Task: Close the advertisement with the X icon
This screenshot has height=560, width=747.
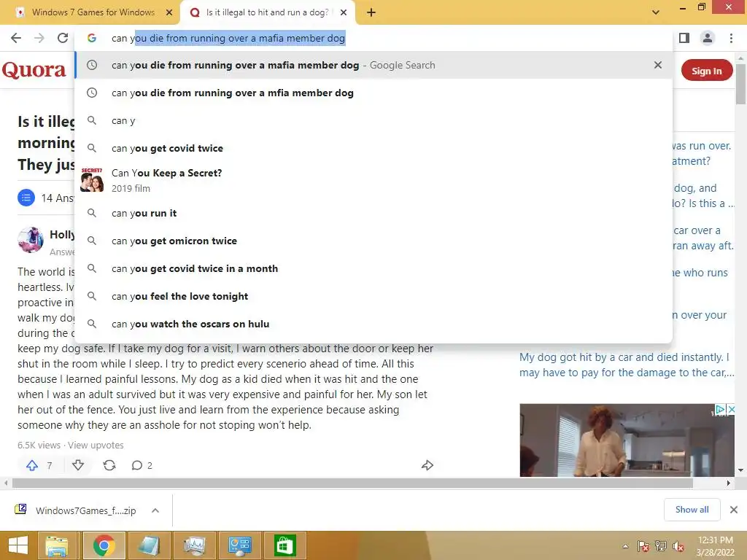Action: click(731, 409)
